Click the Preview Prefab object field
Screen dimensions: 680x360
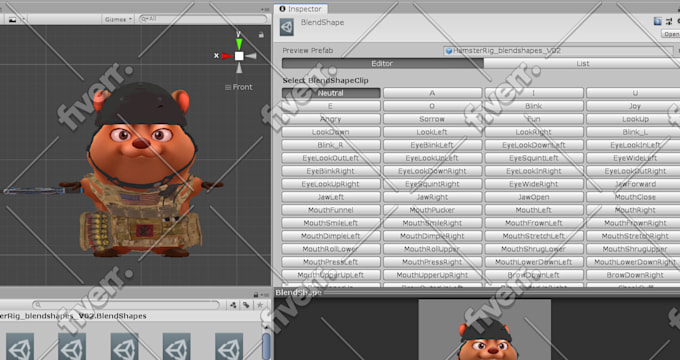559,51
